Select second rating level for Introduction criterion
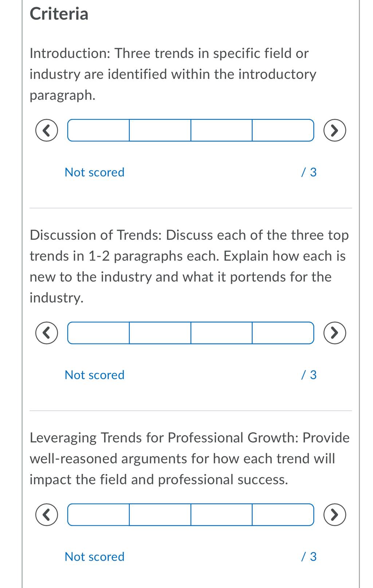The height and width of the screenshot is (588, 373). click(160, 130)
